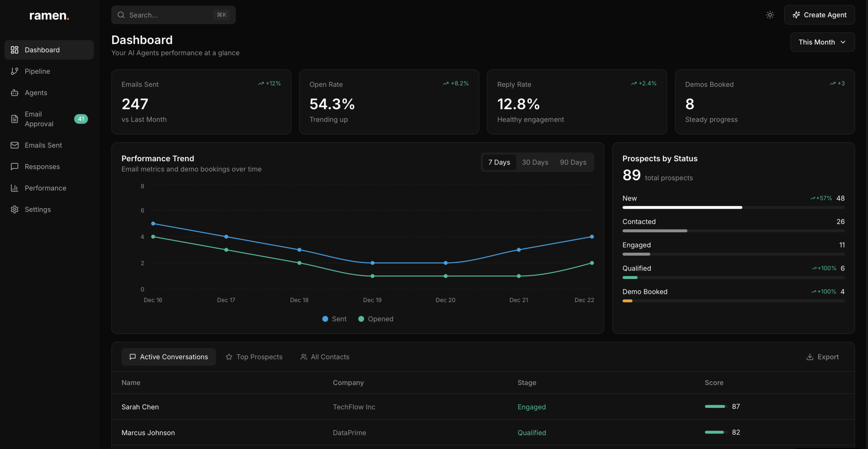The height and width of the screenshot is (449, 868).
Task: Open Agents via the robot icon
Action: click(x=14, y=93)
